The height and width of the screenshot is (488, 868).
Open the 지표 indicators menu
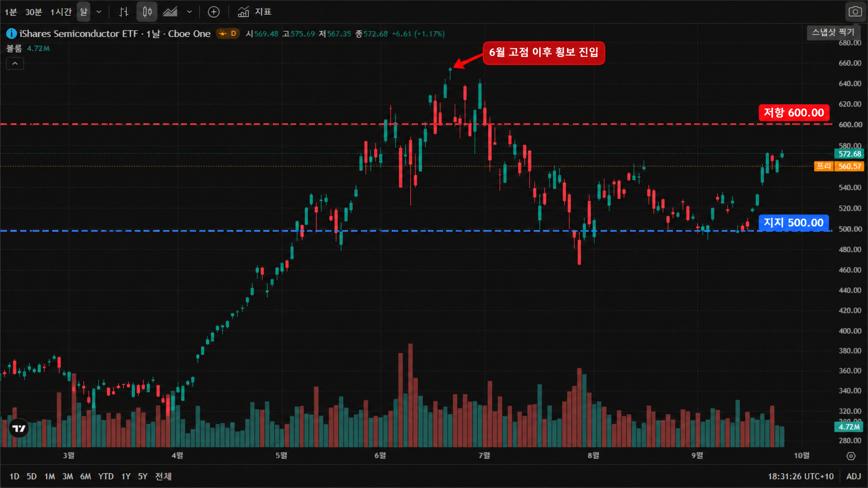(254, 12)
